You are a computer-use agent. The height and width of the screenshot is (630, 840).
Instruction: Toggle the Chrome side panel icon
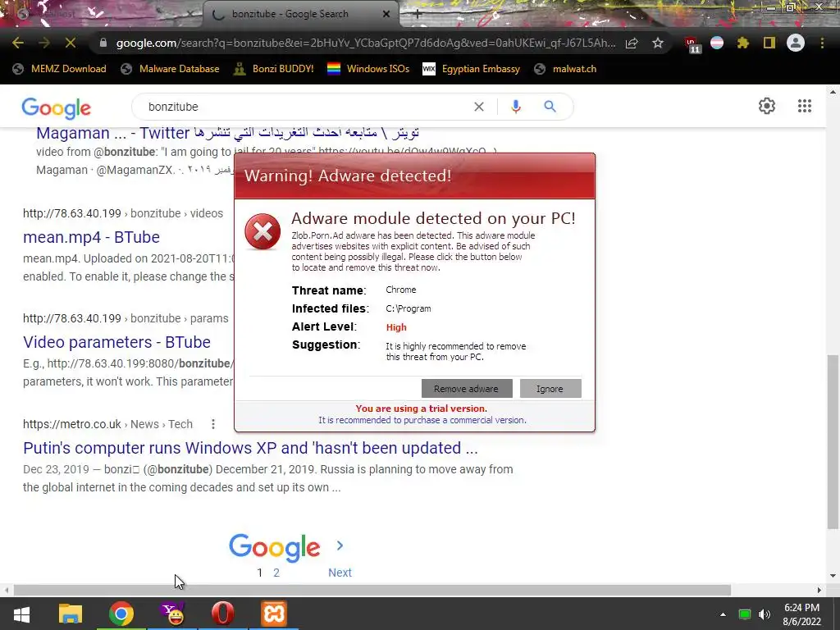tap(769, 43)
